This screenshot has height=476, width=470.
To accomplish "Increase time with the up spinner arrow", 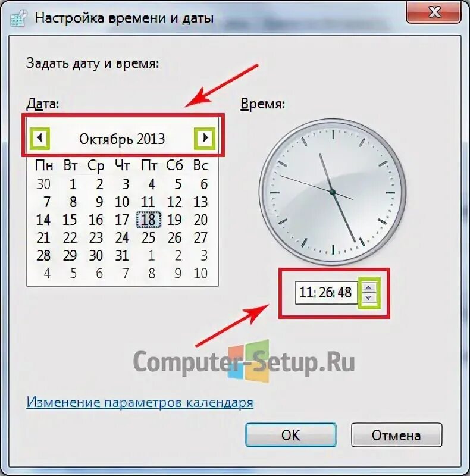I will 369,288.
